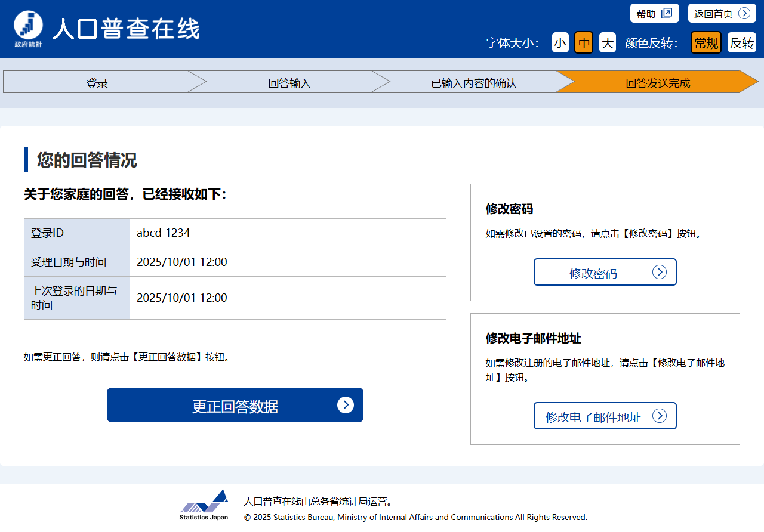The image size is (764, 532).
Task: Switch to 反转 inverted color mode
Action: pos(741,43)
